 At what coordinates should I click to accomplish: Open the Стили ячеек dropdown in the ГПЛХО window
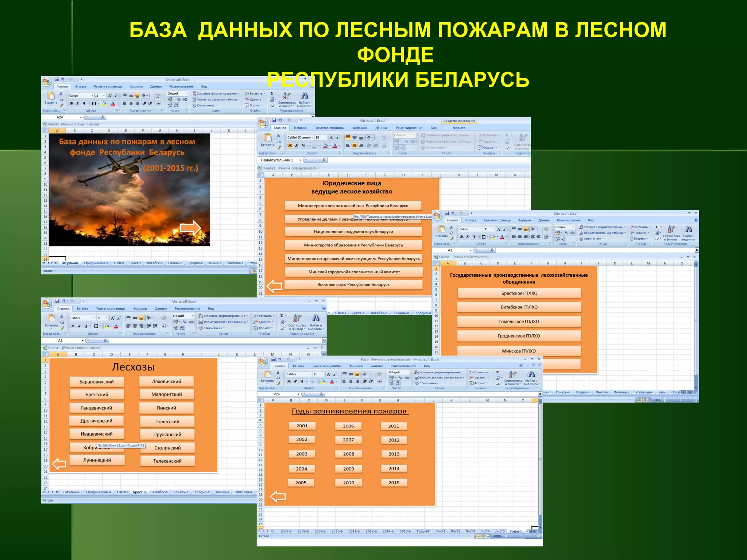click(x=591, y=239)
